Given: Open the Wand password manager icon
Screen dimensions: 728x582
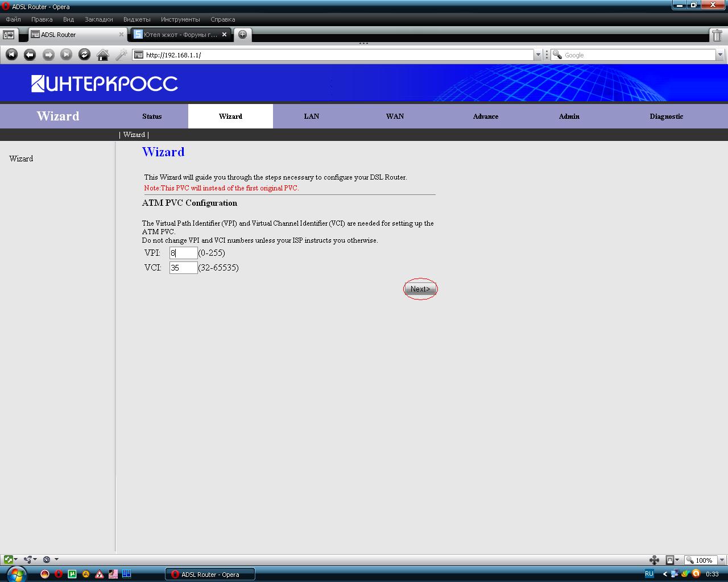Looking at the screenshot, I should [x=121, y=55].
